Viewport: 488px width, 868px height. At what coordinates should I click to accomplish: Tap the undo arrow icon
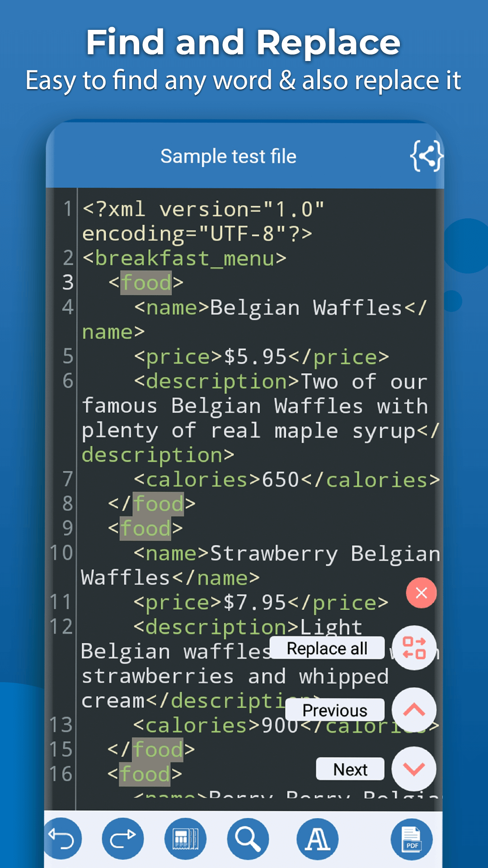pyautogui.click(x=63, y=839)
